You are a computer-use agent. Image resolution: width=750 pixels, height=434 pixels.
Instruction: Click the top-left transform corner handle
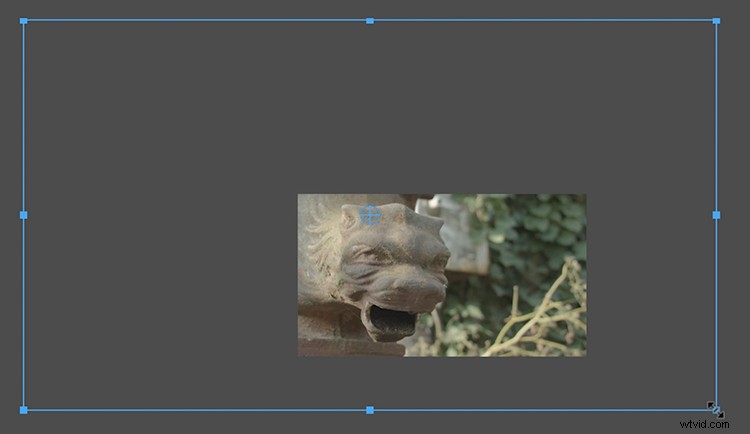coord(23,21)
